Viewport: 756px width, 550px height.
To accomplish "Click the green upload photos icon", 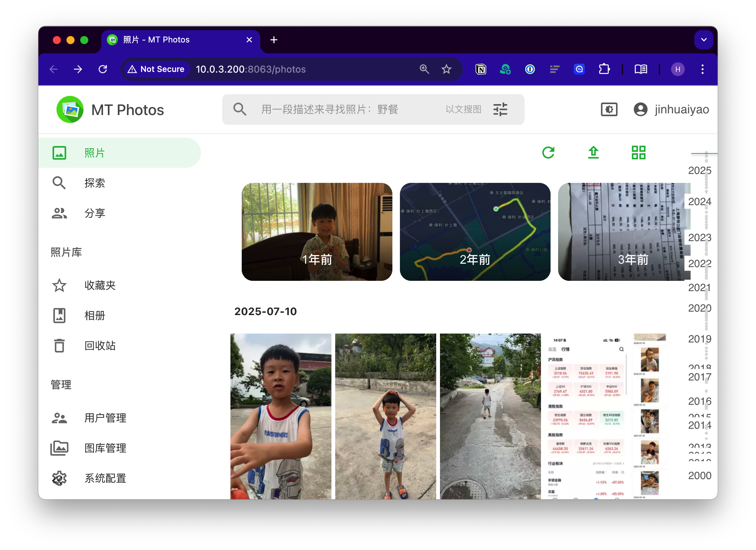I will tap(593, 152).
